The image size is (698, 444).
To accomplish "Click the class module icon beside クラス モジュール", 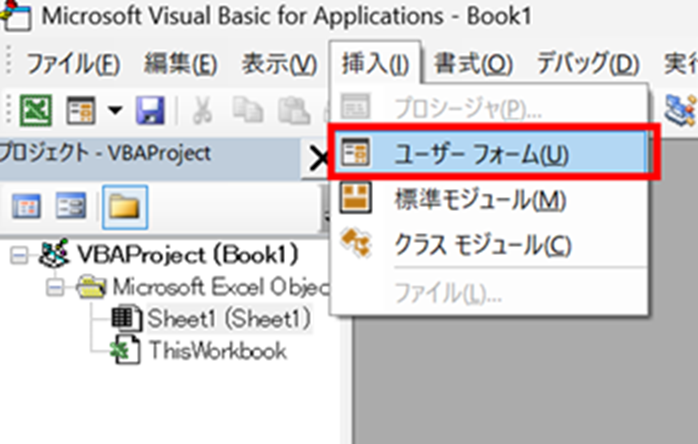I will tap(356, 243).
